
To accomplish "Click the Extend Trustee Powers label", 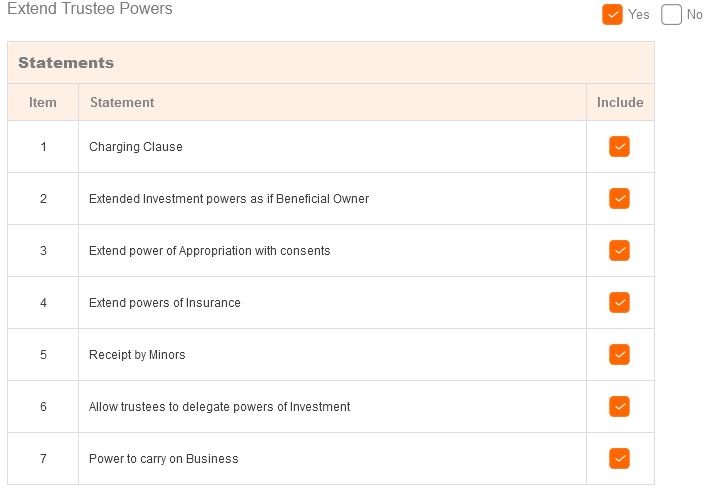I will tap(90, 9).
